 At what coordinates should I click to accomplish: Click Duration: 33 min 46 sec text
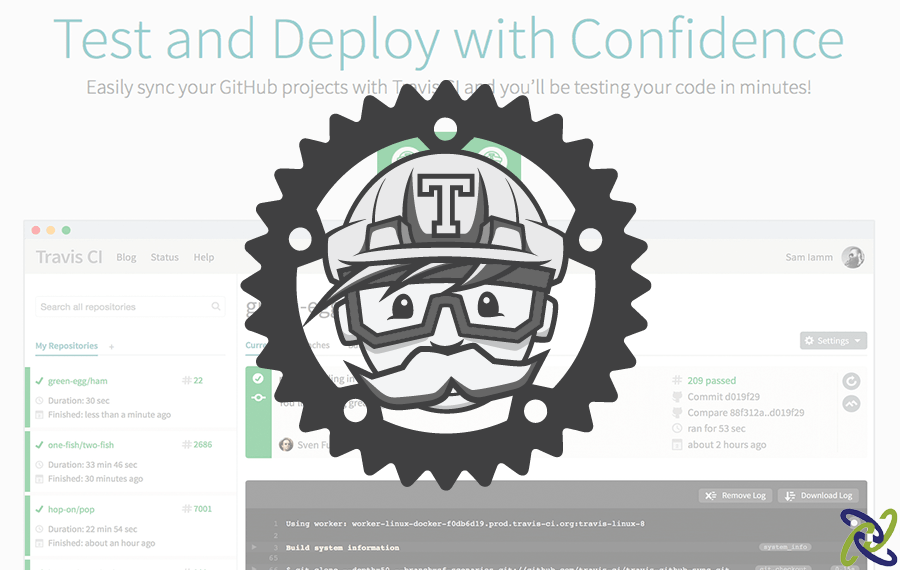92,464
